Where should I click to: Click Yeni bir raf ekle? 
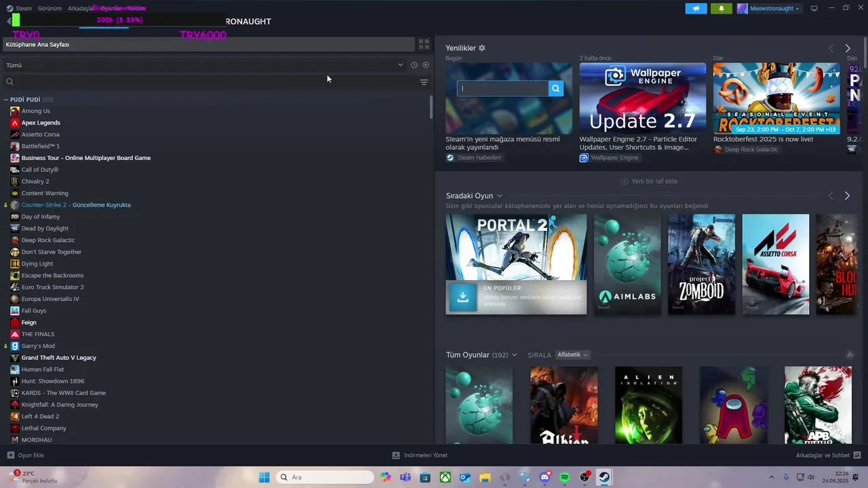(649, 181)
